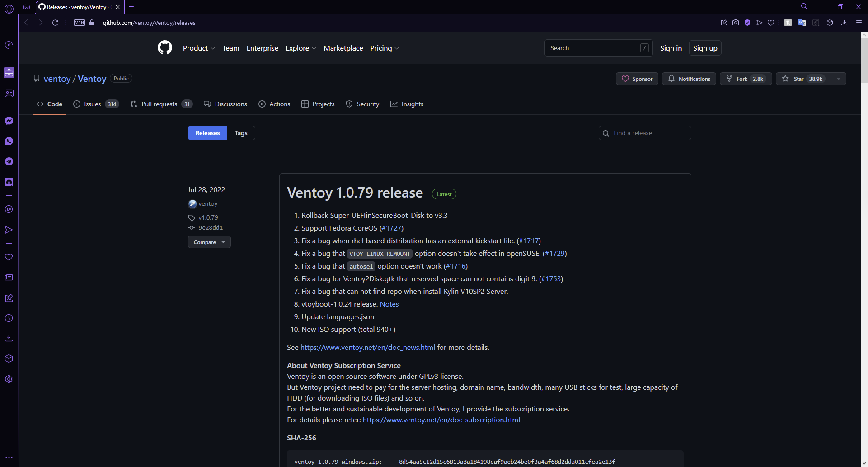Click the Honey extension icon
Image resolution: width=868 pixels, height=467 pixels.
[788, 23]
